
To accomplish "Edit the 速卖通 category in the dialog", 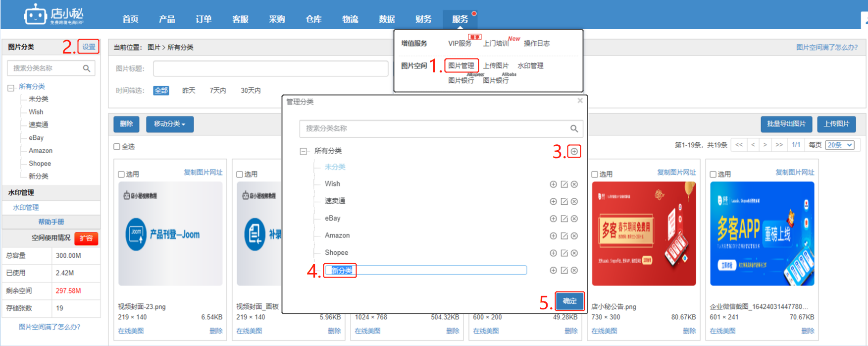I will [x=564, y=202].
